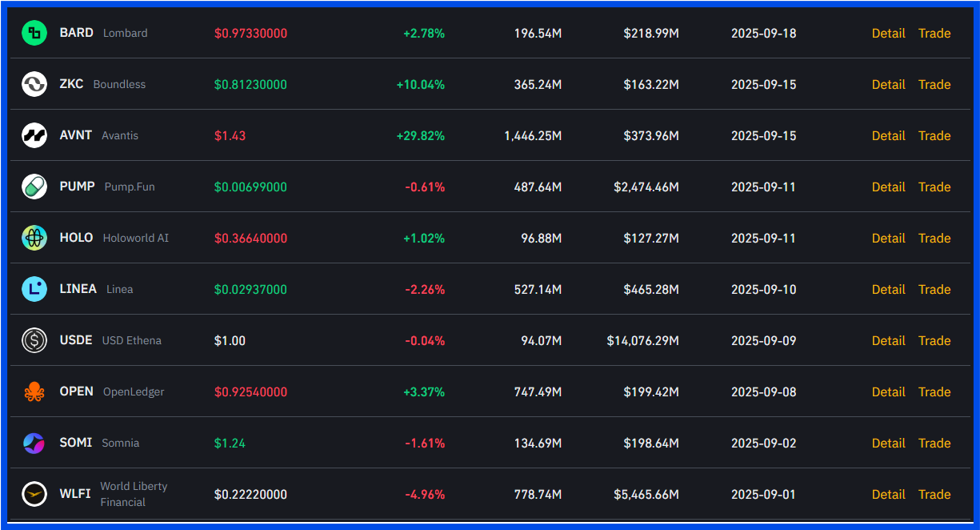Select the LINEA ticker text
The width and height of the screenshot is (980, 530).
tap(78, 289)
